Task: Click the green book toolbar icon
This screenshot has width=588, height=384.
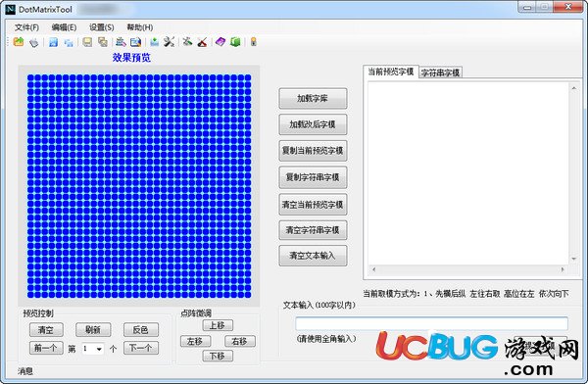Action: click(x=235, y=42)
